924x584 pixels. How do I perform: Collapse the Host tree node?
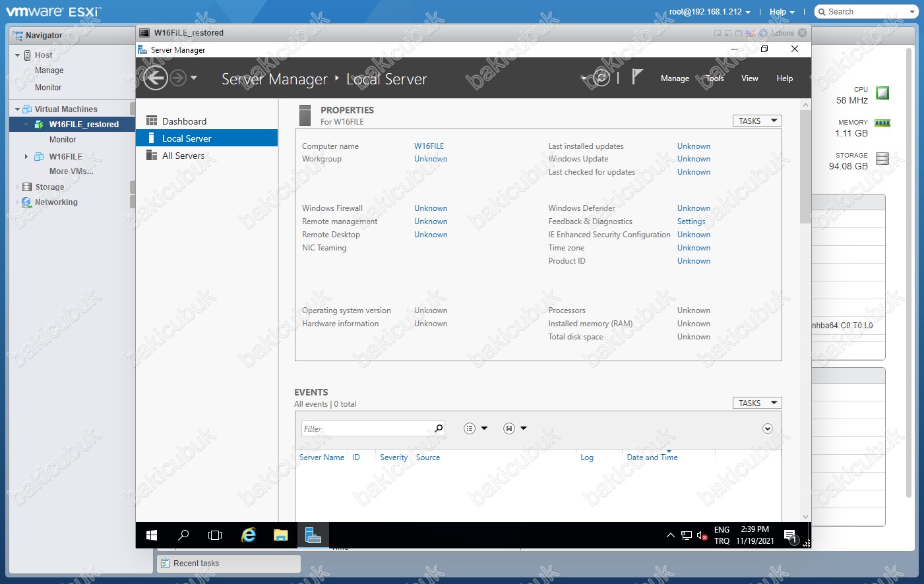17,55
